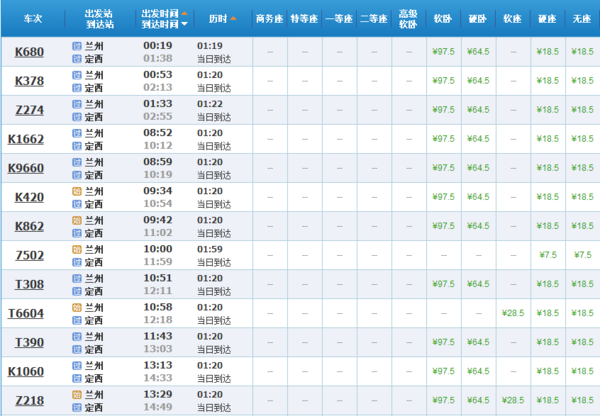Click departure time ascending sort arrow
600x416 pixels.
[184, 13]
